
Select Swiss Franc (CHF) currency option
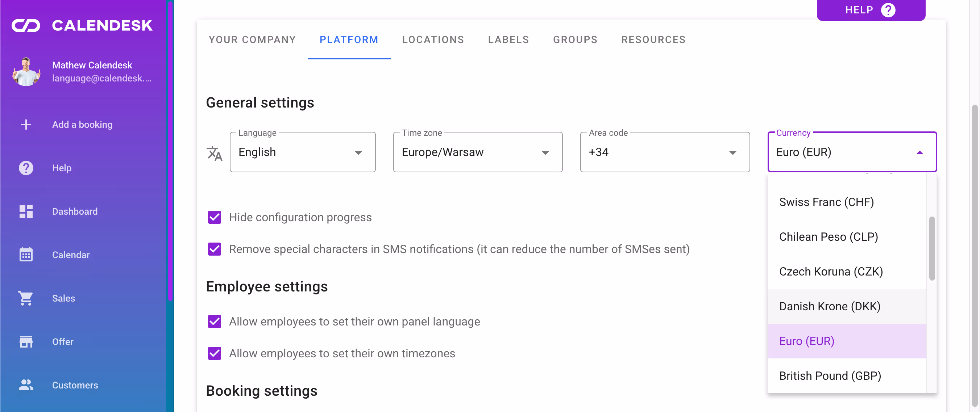tap(826, 202)
